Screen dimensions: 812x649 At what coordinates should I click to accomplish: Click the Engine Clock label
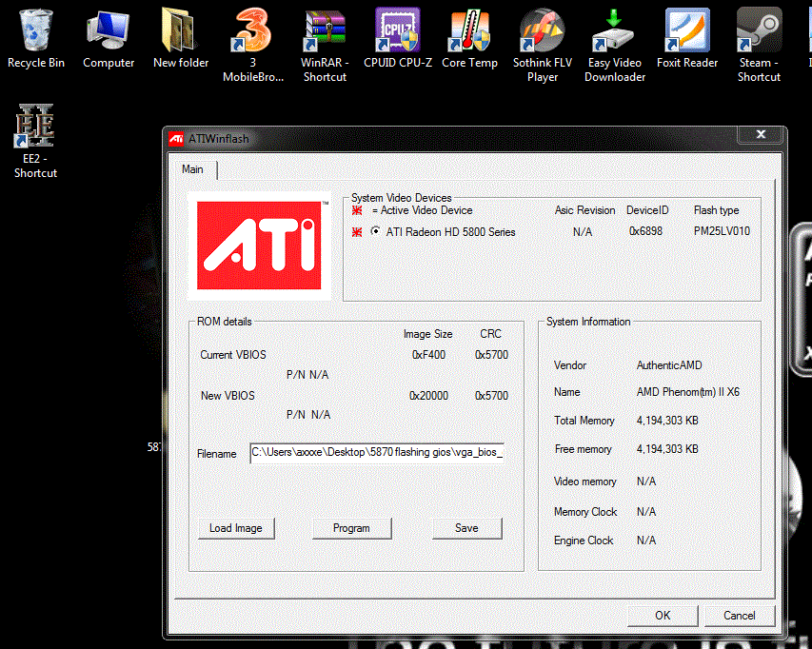point(584,541)
